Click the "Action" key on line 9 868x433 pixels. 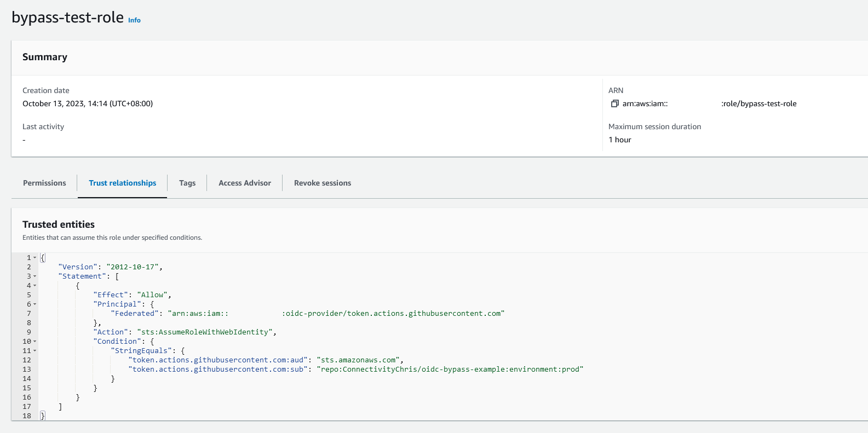(x=111, y=332)
